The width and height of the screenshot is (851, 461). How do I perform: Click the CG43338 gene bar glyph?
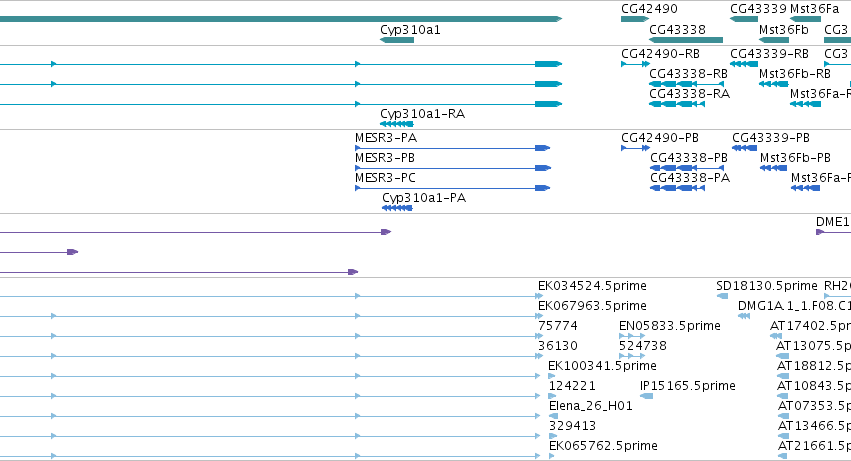point(686,40)
